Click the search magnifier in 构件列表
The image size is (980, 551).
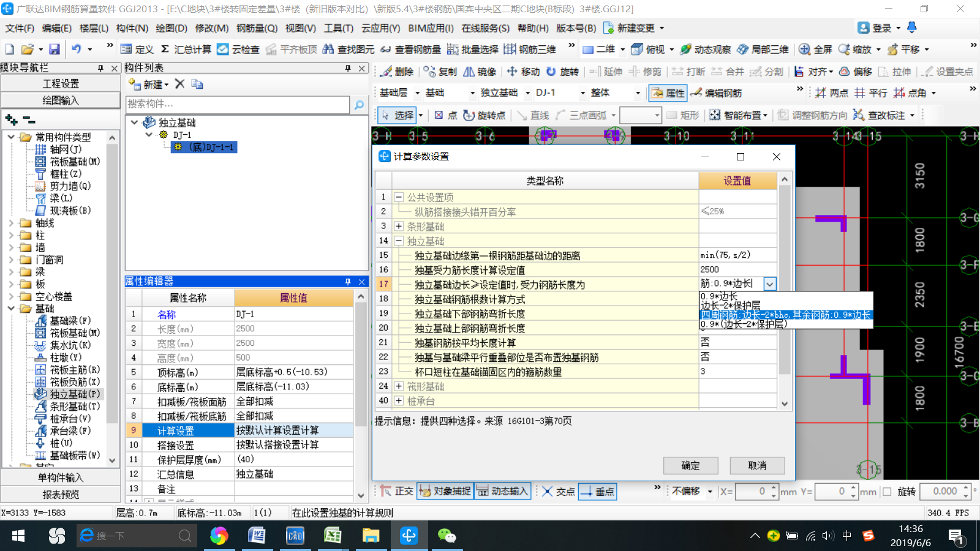click(x=359, y=105)
